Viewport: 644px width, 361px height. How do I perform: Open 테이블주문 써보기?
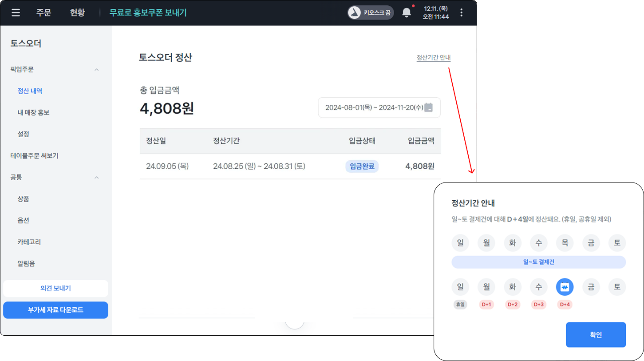pos(34,156)
